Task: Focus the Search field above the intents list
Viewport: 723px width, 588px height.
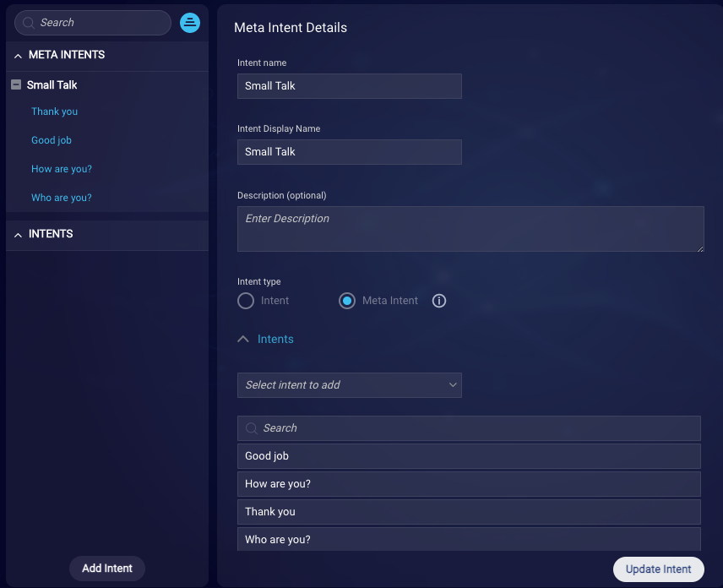Action: 469,428
